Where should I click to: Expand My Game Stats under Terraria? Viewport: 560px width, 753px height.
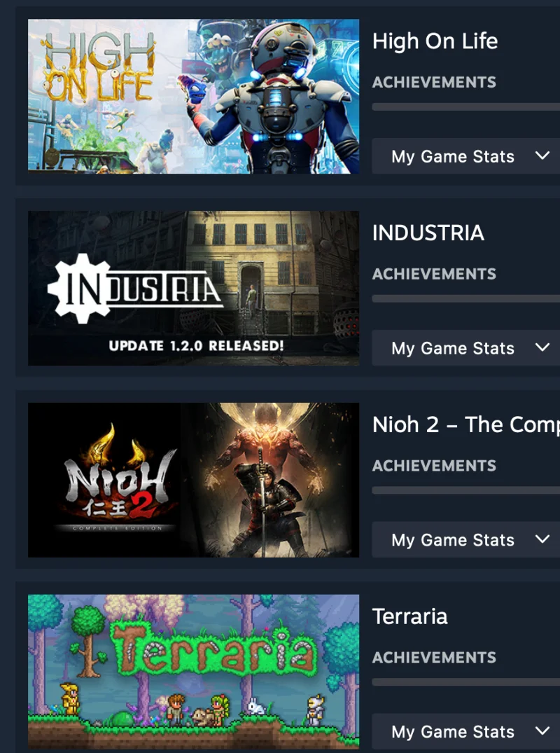pyautogui.click(x=466, y=731)
